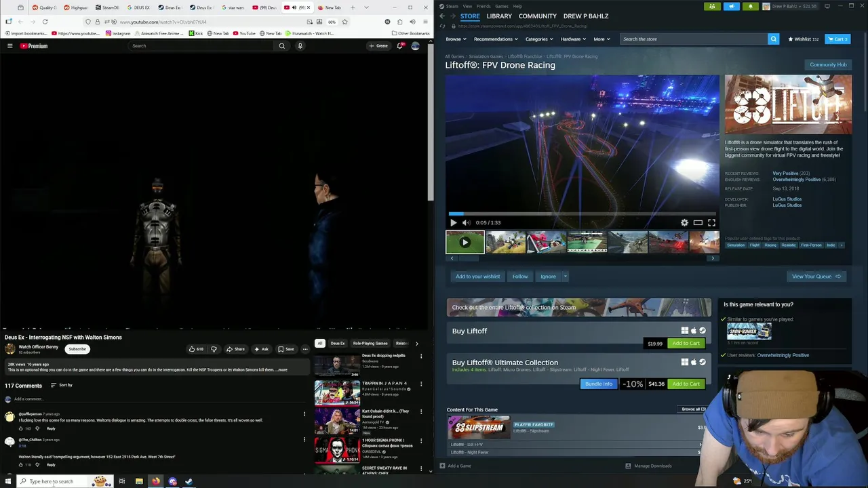Go back in the Steam client
Screen dimensions: 868x488
click(x=442, y=16)
